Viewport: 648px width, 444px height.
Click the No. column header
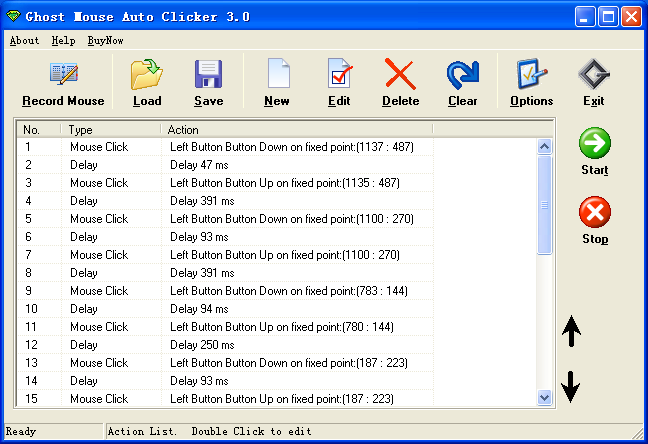[39, 129]
